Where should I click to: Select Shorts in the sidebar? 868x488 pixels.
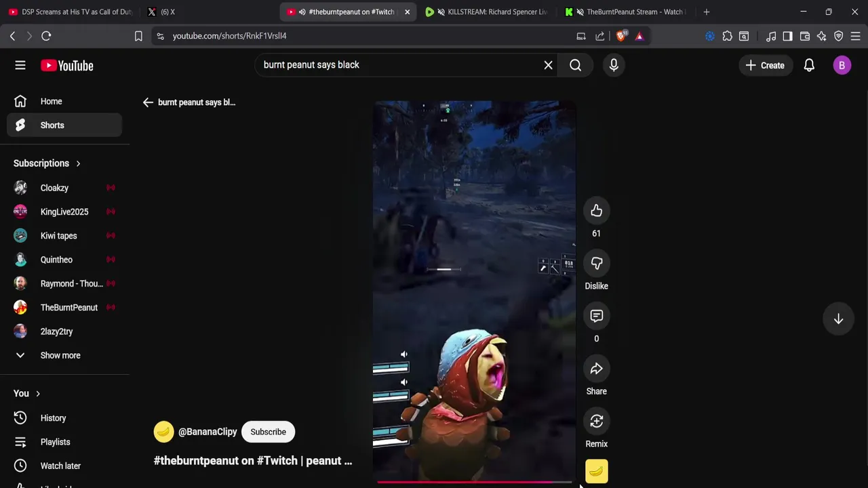64,125
